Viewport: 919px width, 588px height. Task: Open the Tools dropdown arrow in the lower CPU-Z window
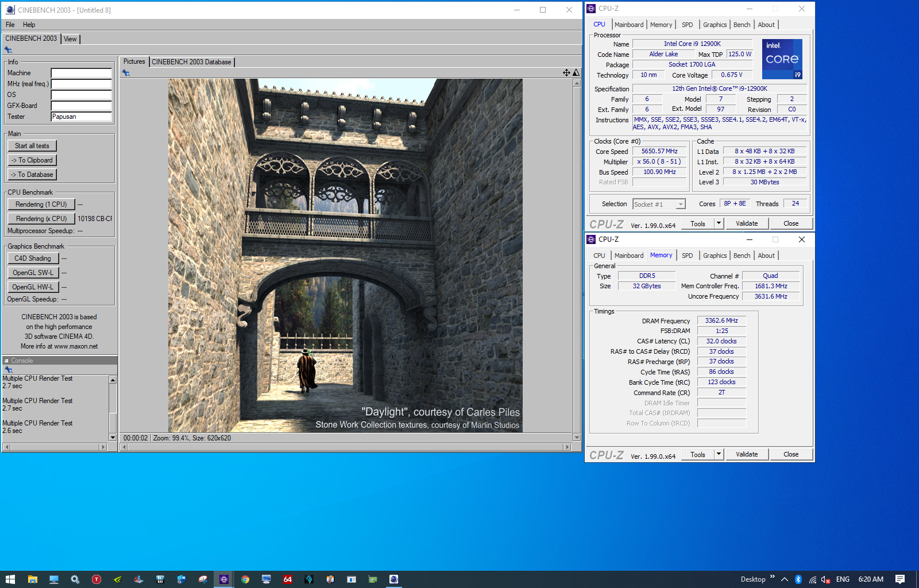click(719, 454)
